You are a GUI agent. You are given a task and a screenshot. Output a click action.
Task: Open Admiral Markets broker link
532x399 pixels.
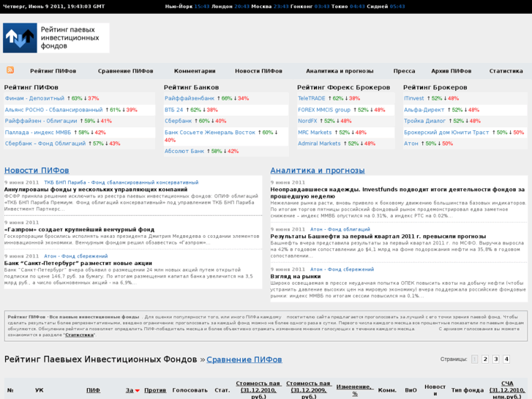319,143
